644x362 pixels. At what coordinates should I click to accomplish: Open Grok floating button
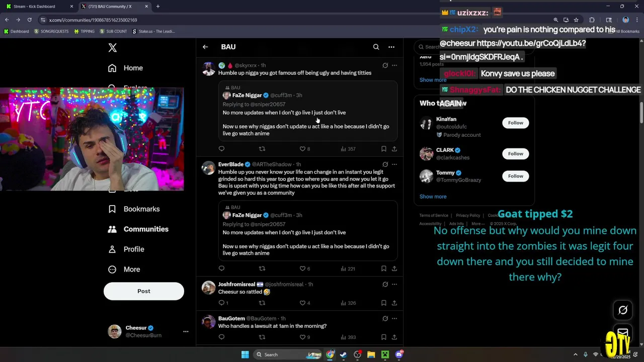click(622, 310)
